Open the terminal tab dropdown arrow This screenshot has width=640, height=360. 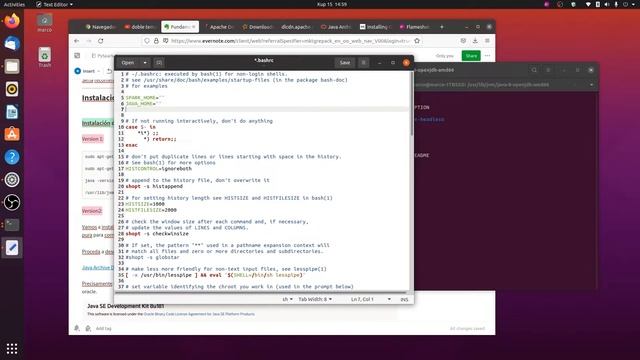point(591,84)
